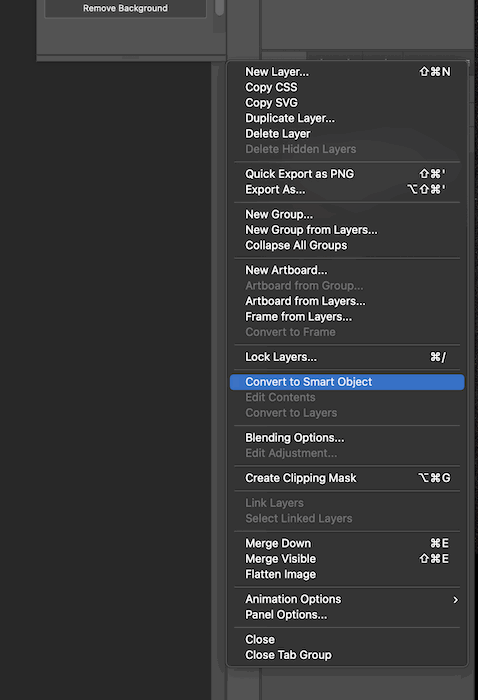The image size is (478, 700).
Task: Choose New Group... menu item
Action: [347, 215]
